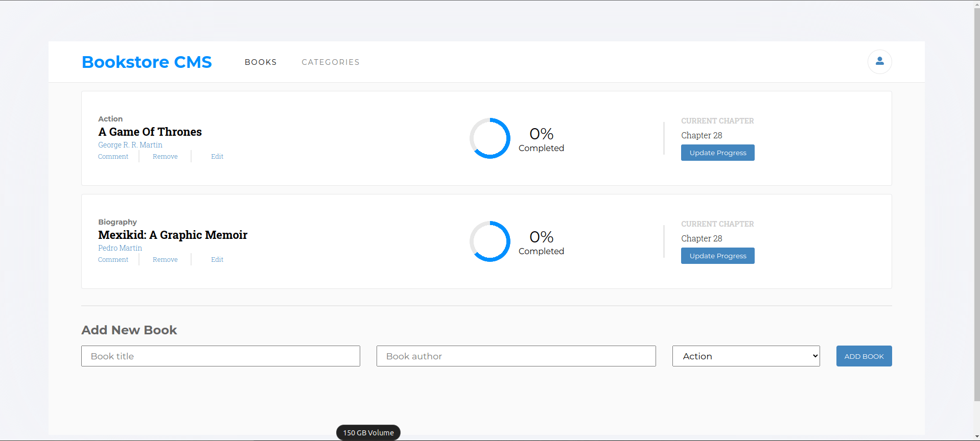The height and width of the screenshot is (441, 980).
Task: Remove Mexikid: A Graphic Memoir
Action: [165, 260]
